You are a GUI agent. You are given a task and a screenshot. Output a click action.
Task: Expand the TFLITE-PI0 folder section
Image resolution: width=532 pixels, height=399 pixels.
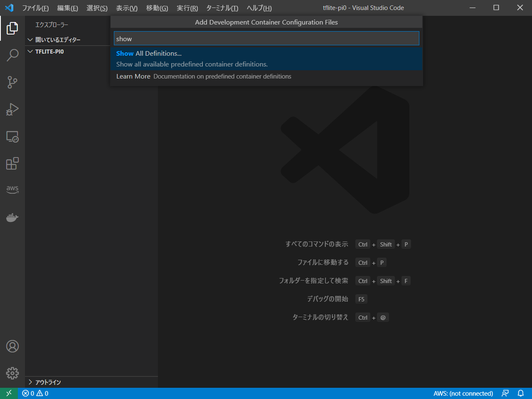coord(49,52)
